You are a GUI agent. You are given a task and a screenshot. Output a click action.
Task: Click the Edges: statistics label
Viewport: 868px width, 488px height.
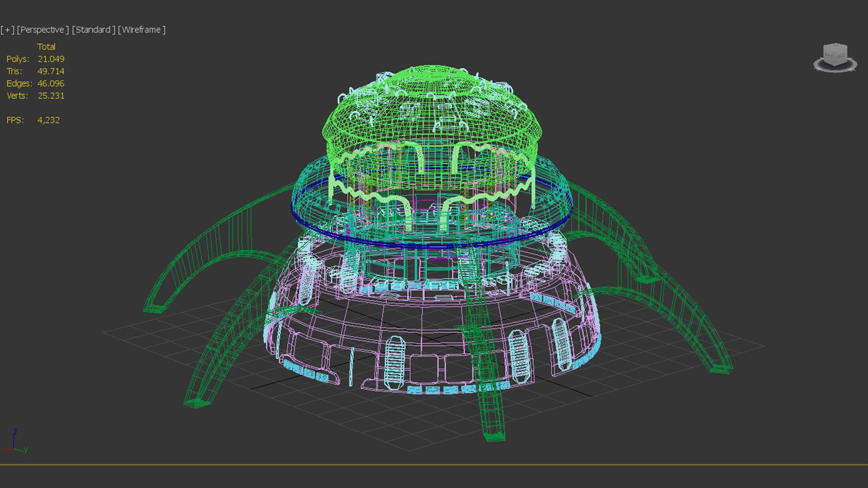click(19, 84)
